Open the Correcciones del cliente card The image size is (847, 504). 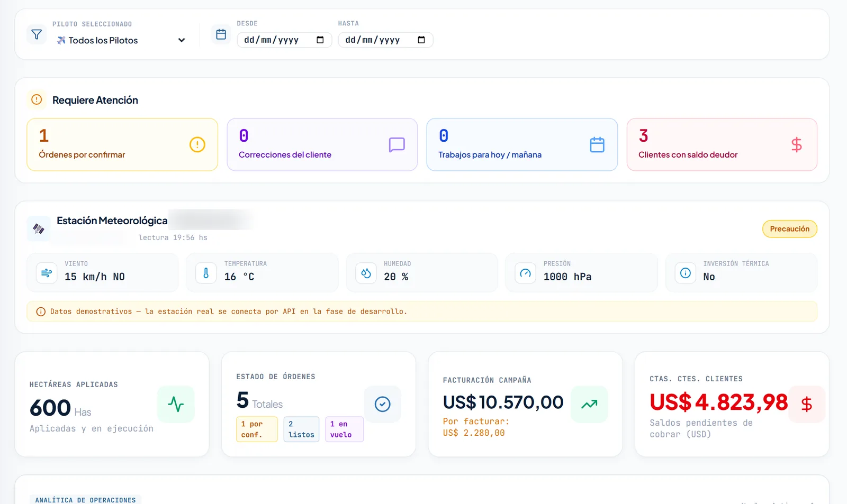322,144
